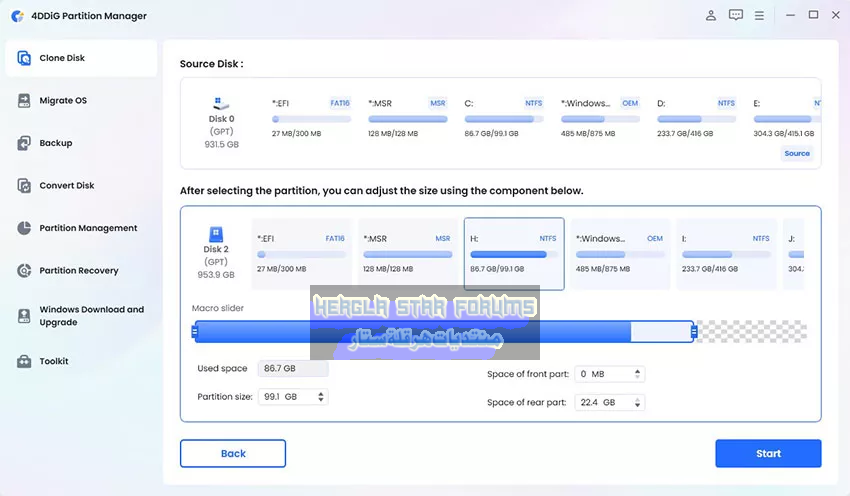Click the Backup sidebar icon
Image resolution: width=850 pixels, height=496 pixels.
24,143
